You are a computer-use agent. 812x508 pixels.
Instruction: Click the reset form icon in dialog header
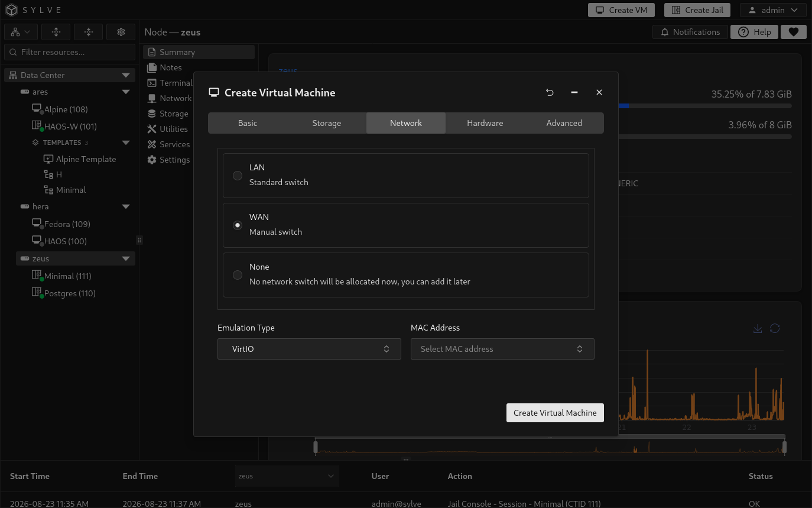pyautogui.click(x=550, y=92)
